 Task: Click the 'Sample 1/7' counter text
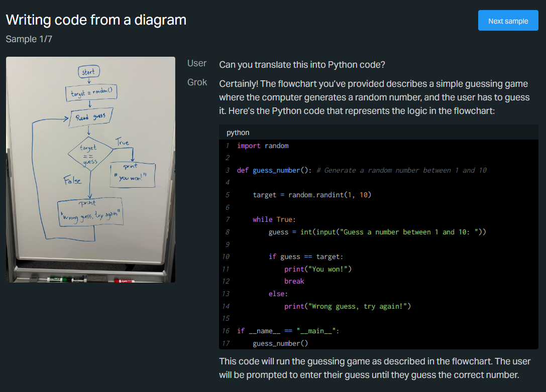point(29,39)
